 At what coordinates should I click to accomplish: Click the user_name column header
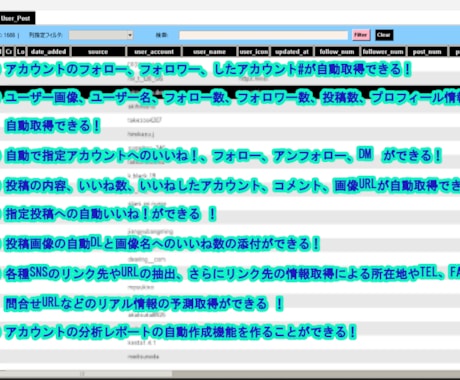[x=209, y=52]
